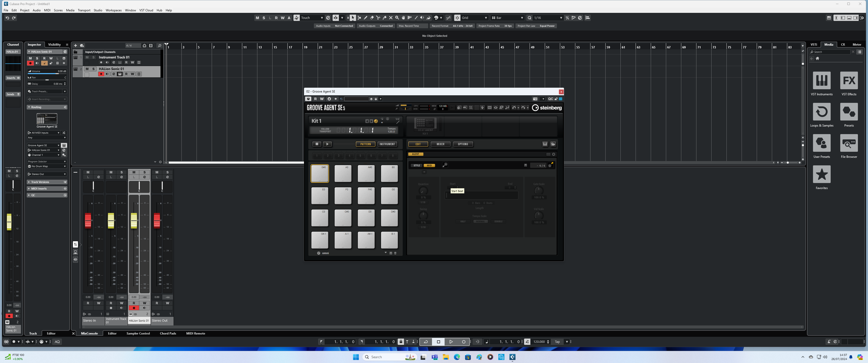Click the MIXER button in Groove Agent
This screenshot has width=868, height=363.
[440, 144]
